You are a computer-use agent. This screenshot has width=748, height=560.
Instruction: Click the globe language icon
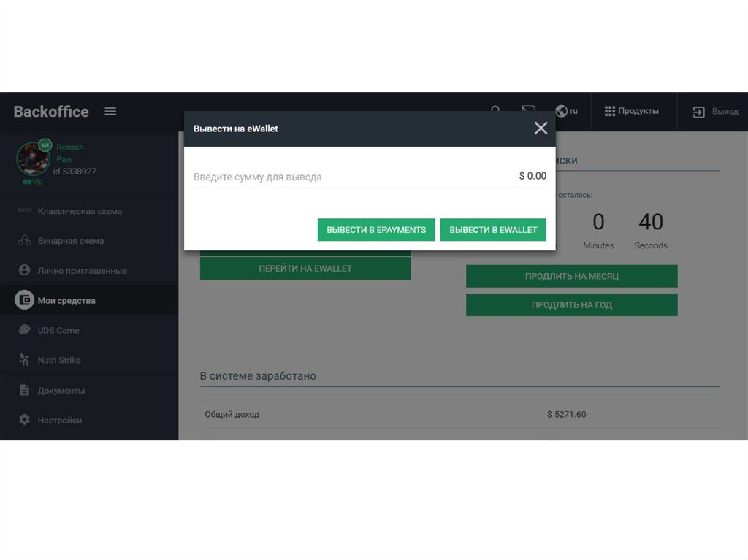click(x=562, y=111)
